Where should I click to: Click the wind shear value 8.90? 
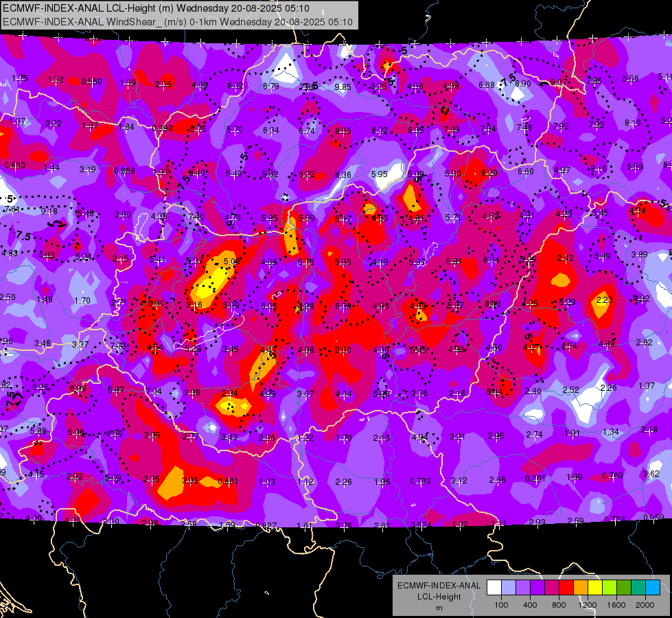click(523, 84)
